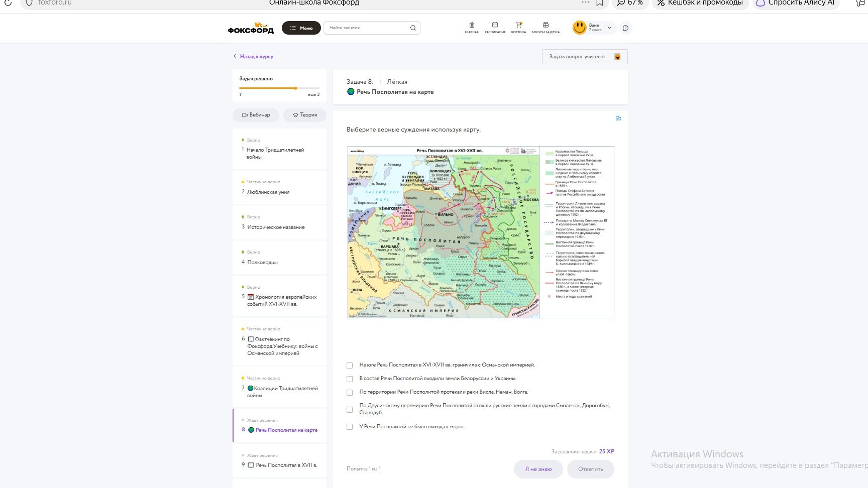Open the Речь Посполитая map image
Viewport: 868px width, 488px height.
481,232
